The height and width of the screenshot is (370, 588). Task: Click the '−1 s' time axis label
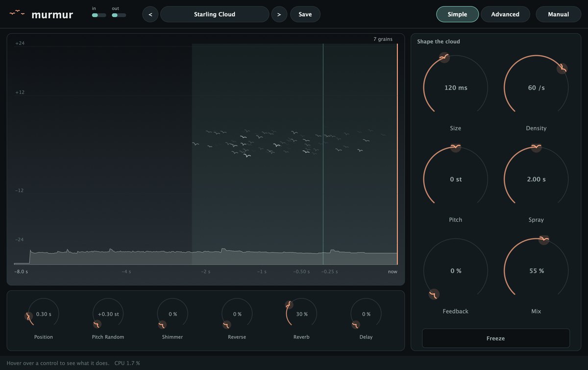[x=262, y=271]
